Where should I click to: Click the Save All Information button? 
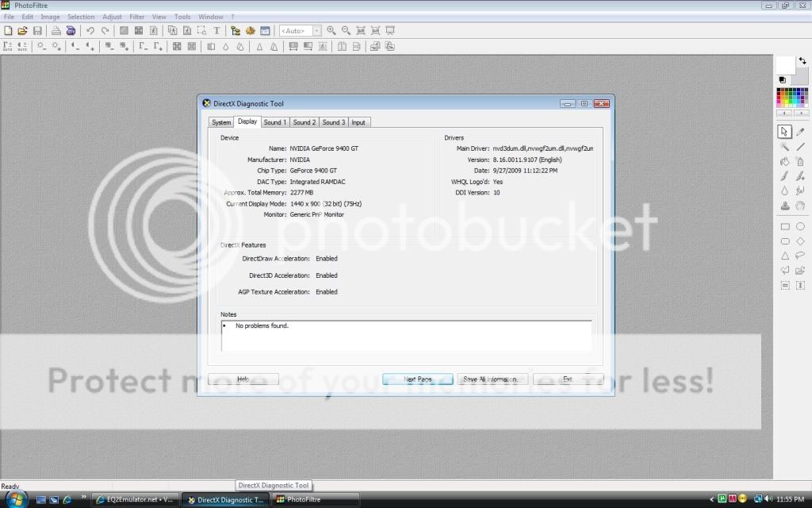[x=492, y=379]
